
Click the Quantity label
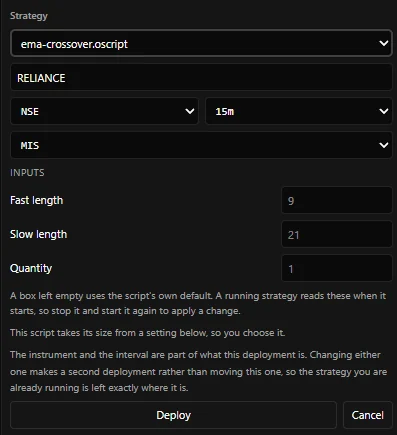(x=31, y=268)
